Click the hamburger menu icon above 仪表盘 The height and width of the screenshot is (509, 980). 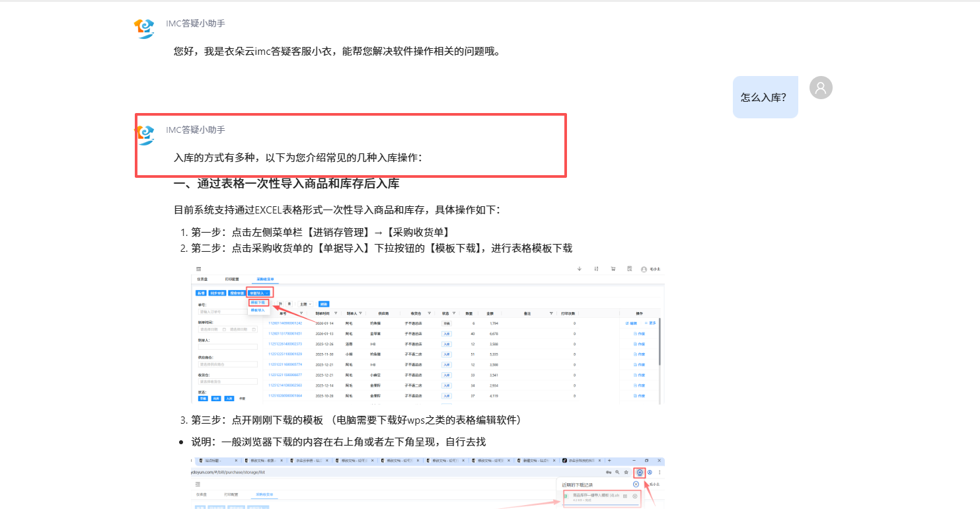click(199, 268)
